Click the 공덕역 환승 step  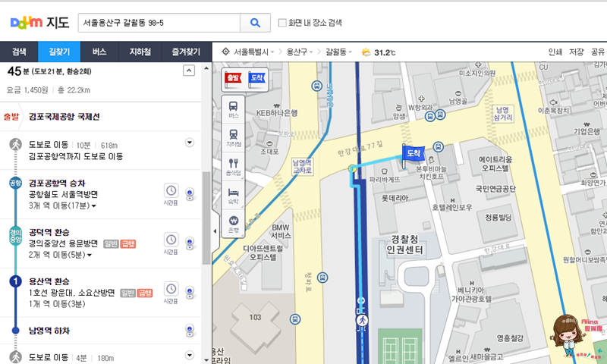(x=49, y=233)
